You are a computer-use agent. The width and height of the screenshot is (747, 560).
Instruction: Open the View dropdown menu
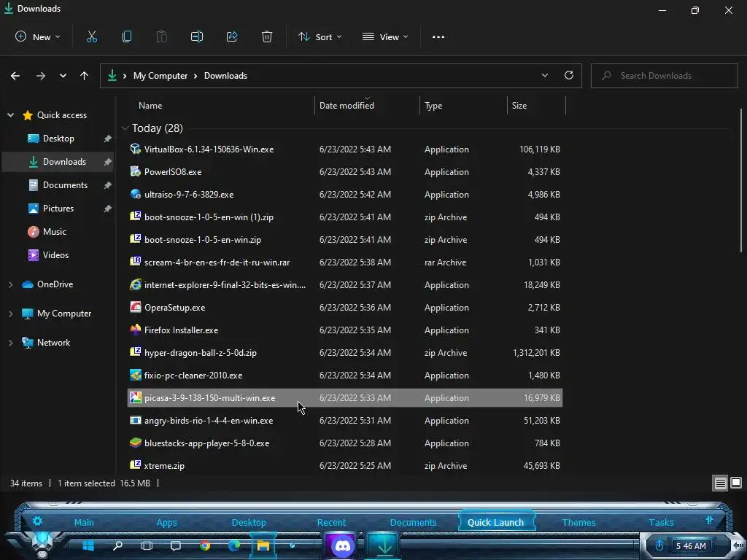pyautogui.click(x=385, y=36)
